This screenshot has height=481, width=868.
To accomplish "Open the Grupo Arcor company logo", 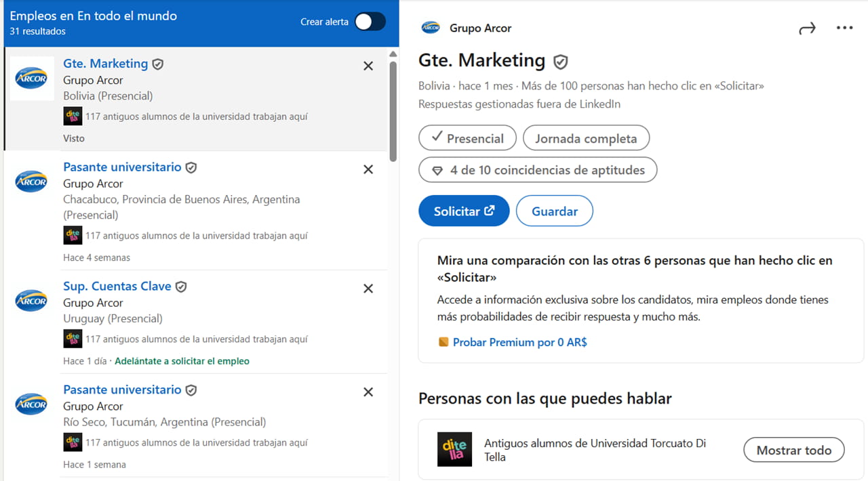I will (431, 28).
